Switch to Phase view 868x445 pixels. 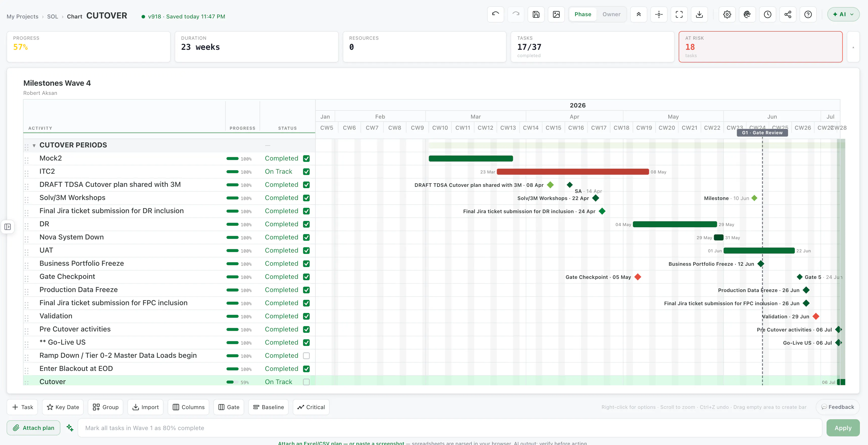[583, 14]
